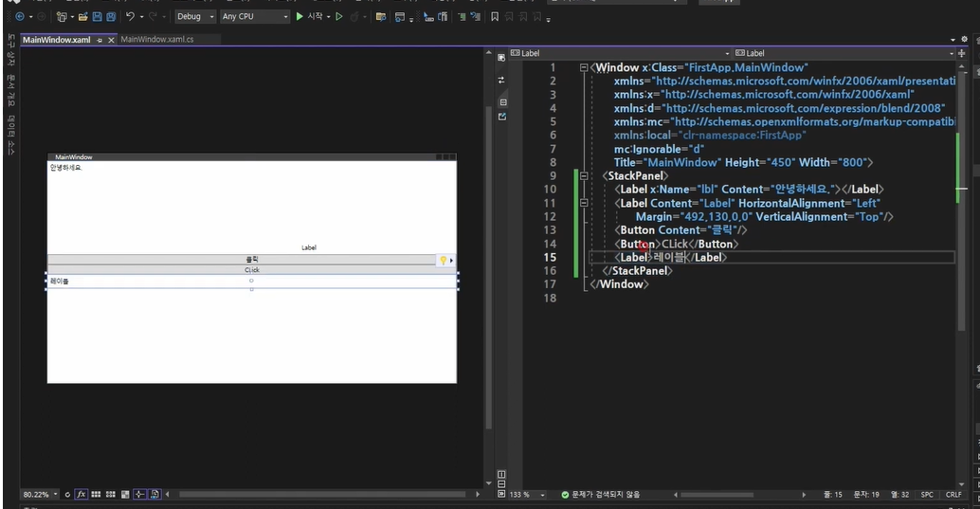Click the New Project toolbar icon
The width and height of the screenshot is (980, 509).
click(x=62, y=17)
